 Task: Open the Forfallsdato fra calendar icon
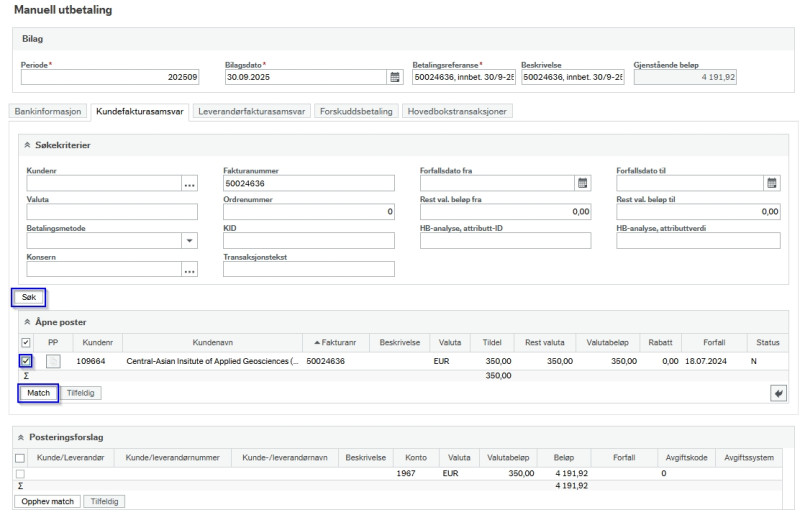583,183
